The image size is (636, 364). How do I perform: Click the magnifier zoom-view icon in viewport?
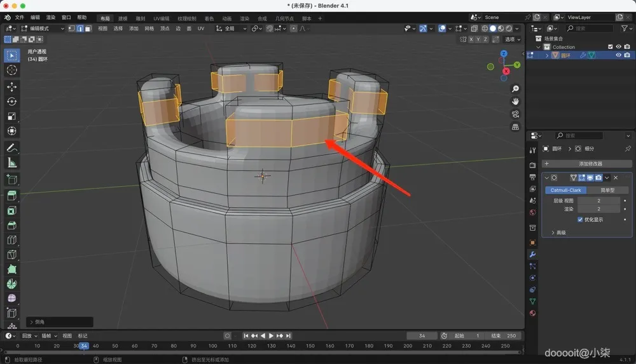515,89
